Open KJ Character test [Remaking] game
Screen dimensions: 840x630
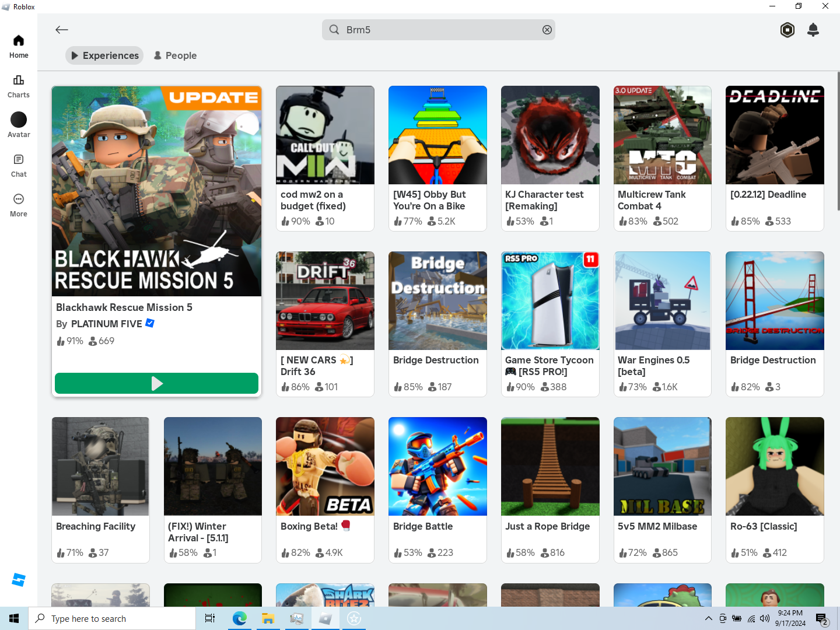pyautogui.click(x=550, y=158)
